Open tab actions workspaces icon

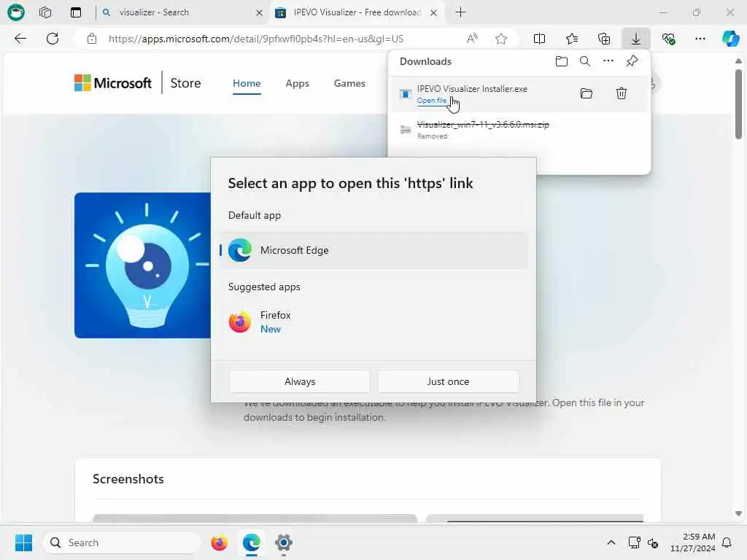[45, 12]
